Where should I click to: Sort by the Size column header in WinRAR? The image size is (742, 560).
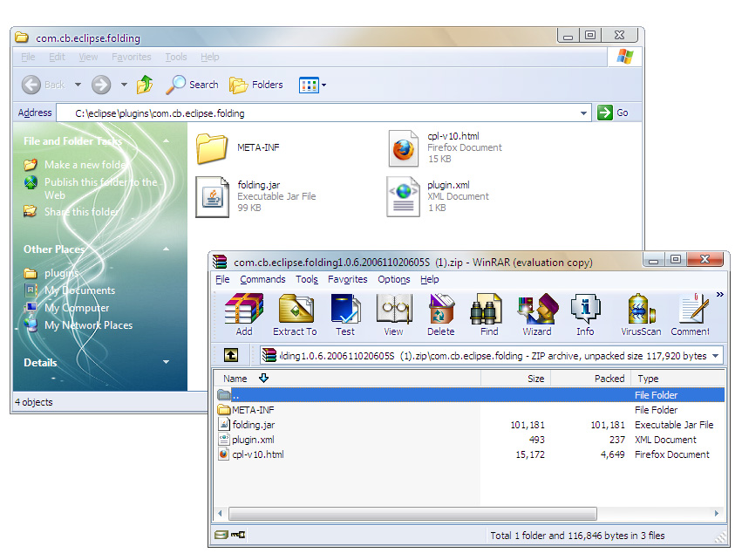pyautogui.click(x=516, y=379)
